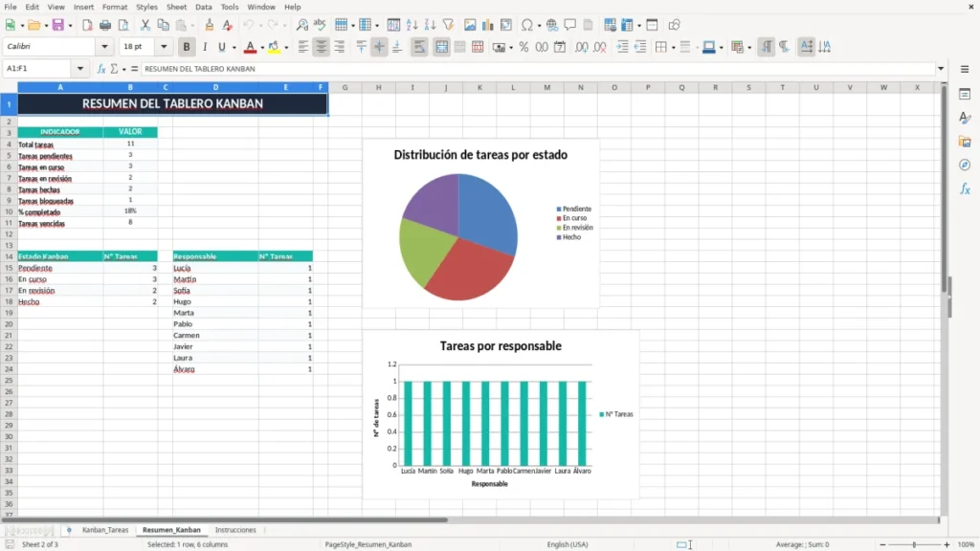Expand the formula bar arrow
The height and width of the screenshot is (551, 980).
[x=941, y=69]
